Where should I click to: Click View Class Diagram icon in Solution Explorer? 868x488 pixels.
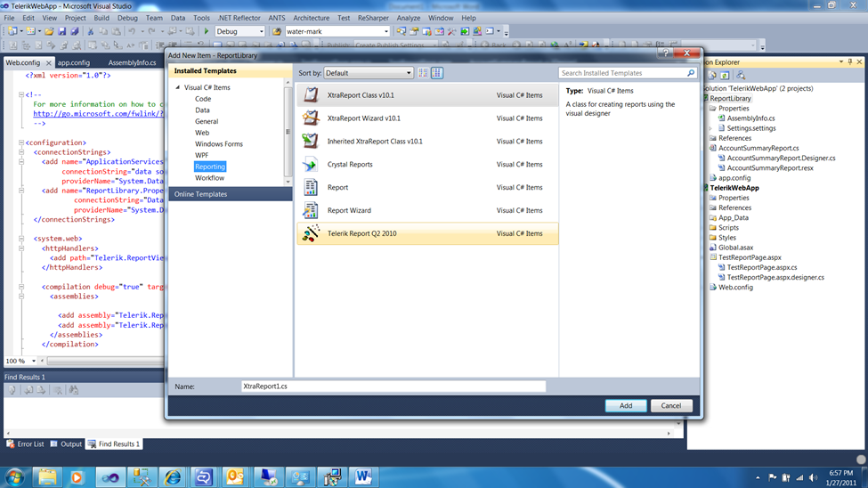coord(741,76)
